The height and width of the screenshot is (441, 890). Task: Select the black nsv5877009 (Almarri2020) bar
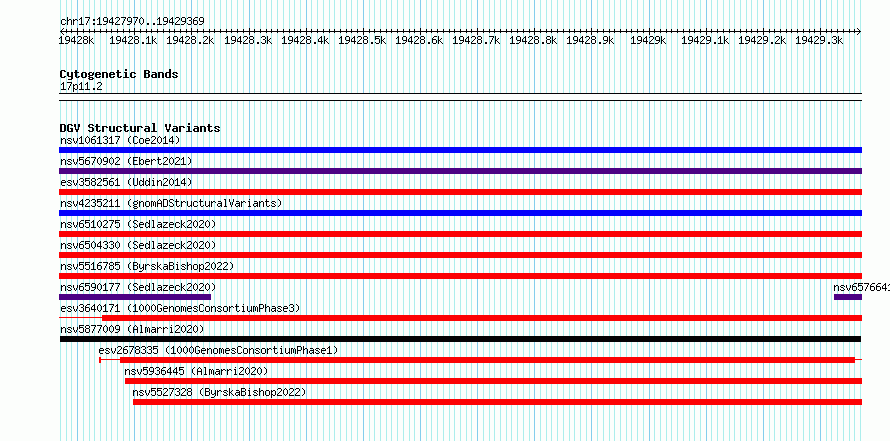click(460, 339)
